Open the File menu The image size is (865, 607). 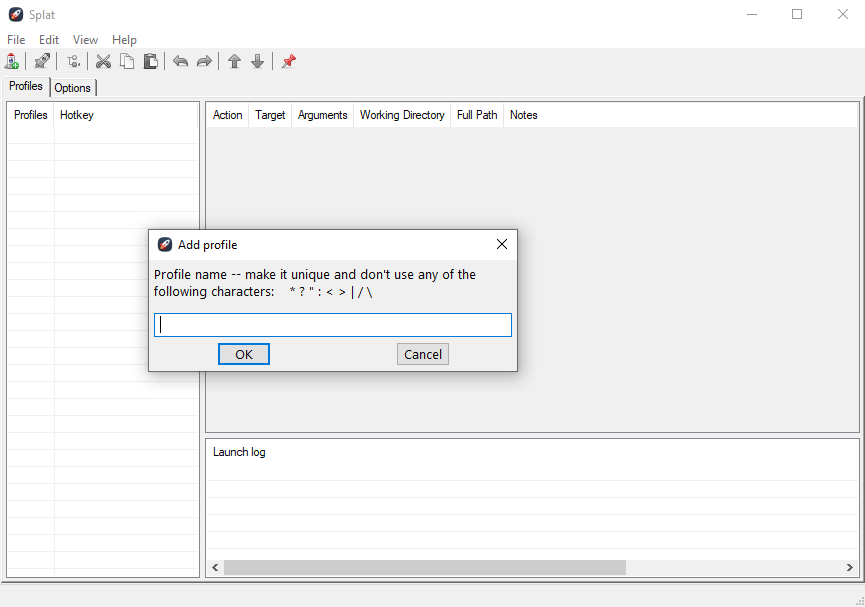(x=16, y=40)
